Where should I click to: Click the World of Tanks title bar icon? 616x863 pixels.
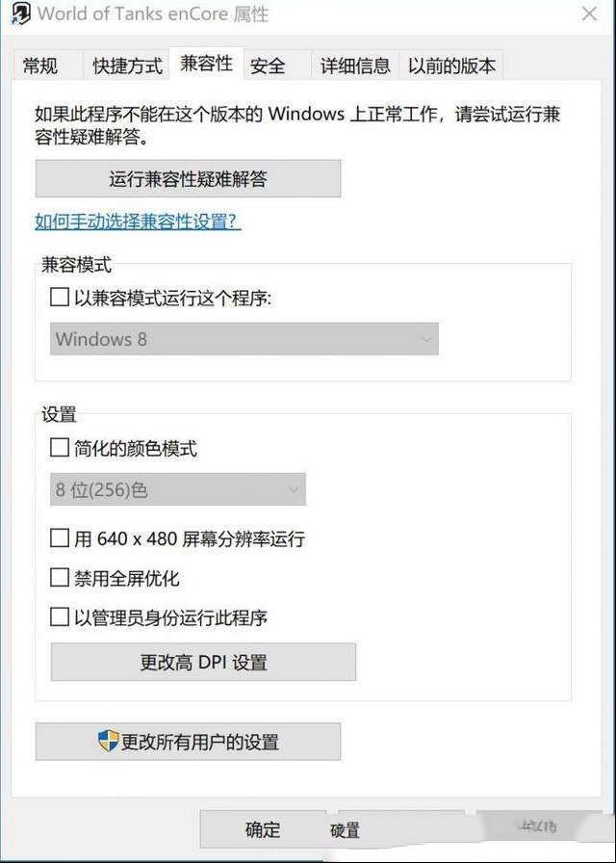tap(21, 13)
